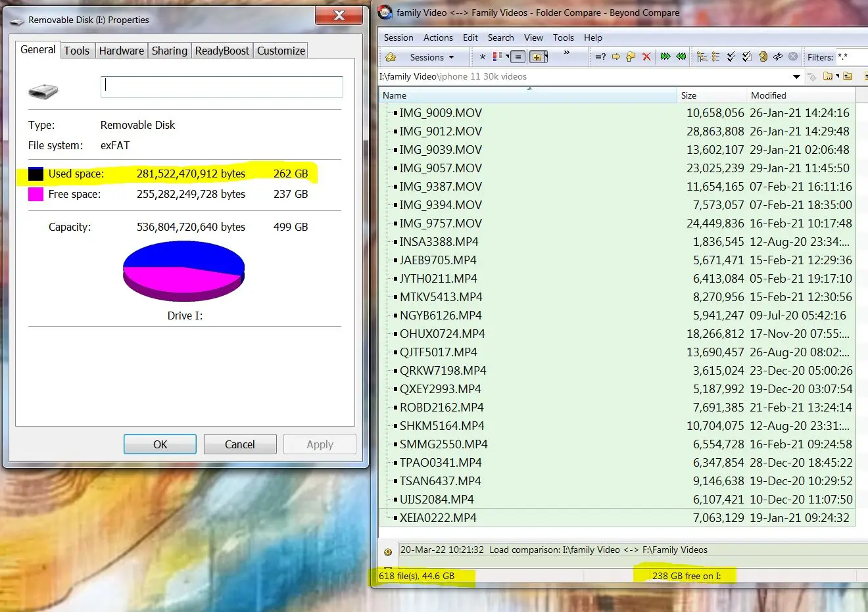
Task: Click the Collapse All folders icon
Action: coord(715,57)
